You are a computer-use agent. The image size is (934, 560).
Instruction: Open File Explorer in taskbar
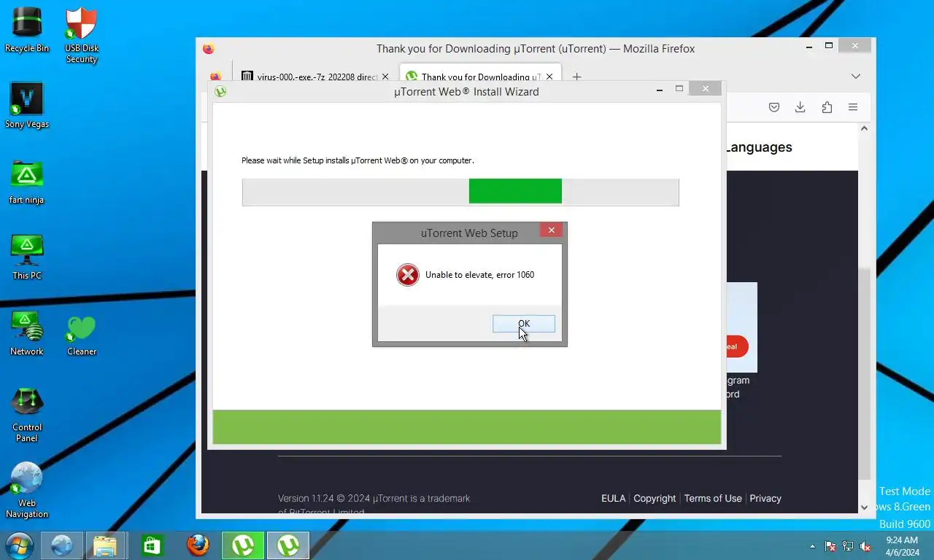[107, 545]
